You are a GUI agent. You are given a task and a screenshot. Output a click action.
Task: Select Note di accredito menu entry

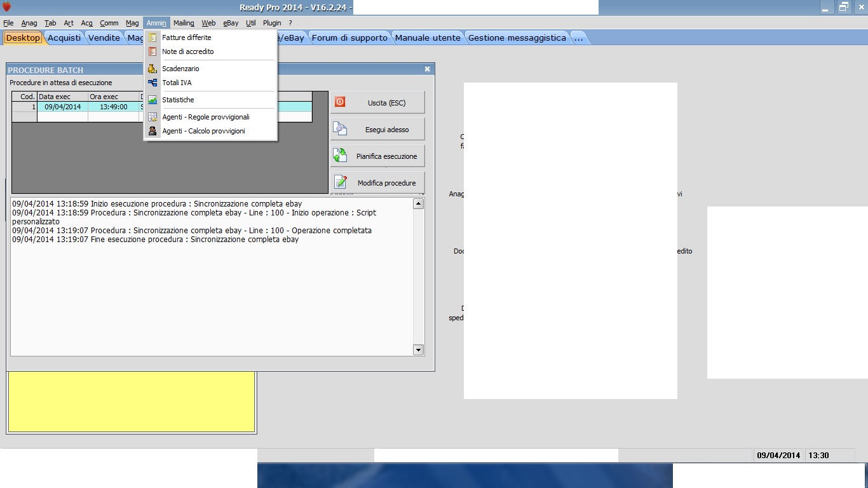211,51
